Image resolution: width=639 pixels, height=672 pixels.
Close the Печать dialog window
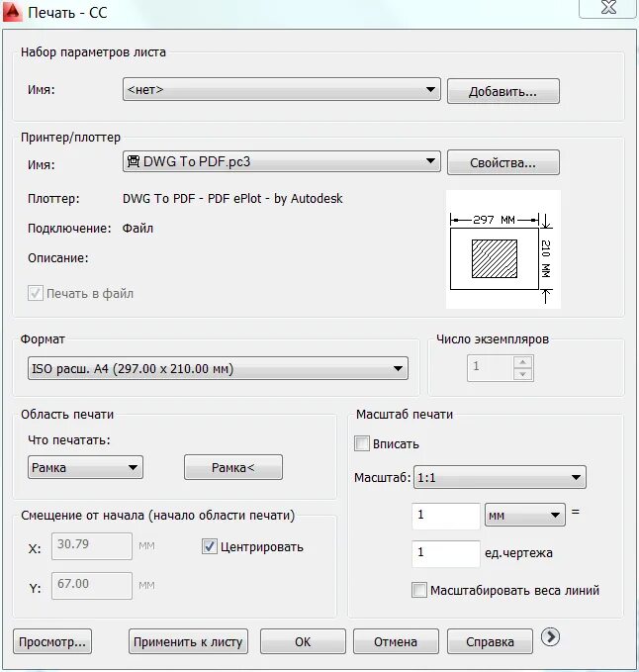[608, 8]
